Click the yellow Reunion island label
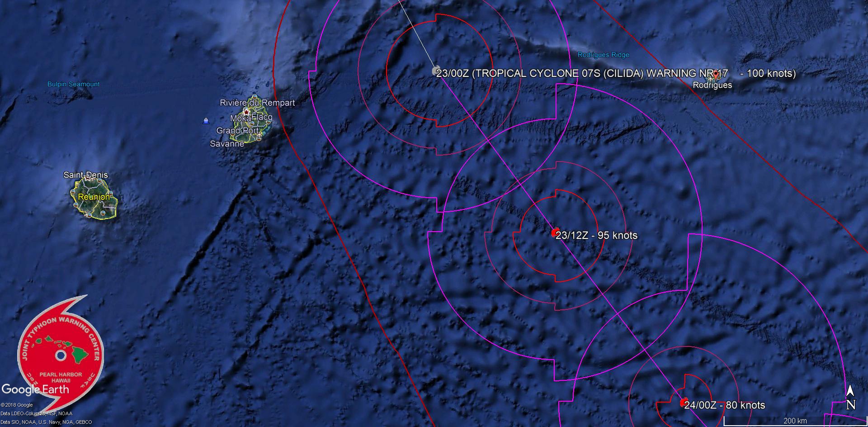868x427 pixels. click(94, 197)
